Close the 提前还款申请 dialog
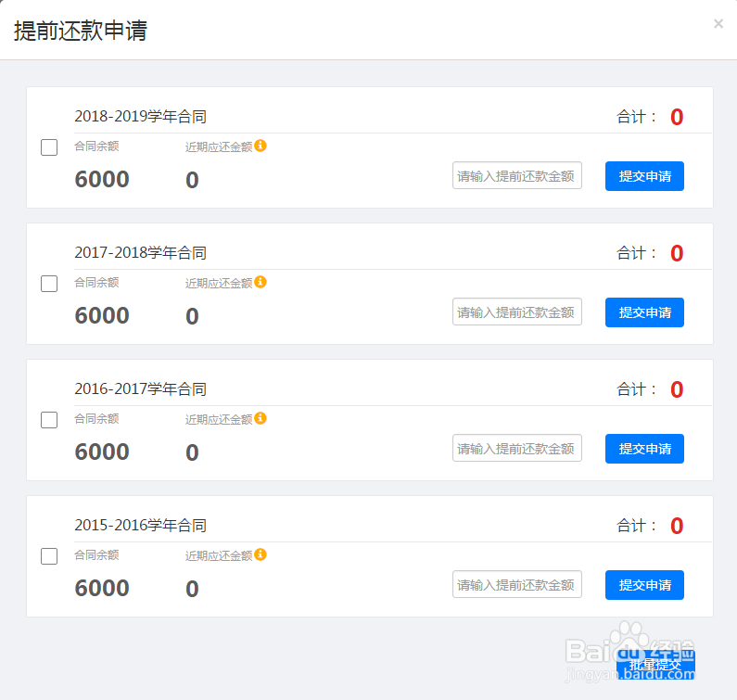The width and height of the screenshot is (737, 700). coord(718,23)
